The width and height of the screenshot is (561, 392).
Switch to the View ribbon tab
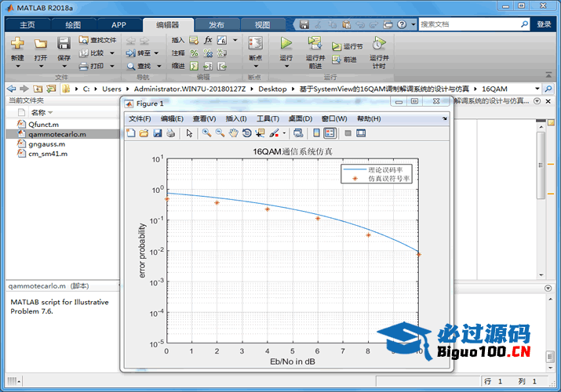coord(262,24)
